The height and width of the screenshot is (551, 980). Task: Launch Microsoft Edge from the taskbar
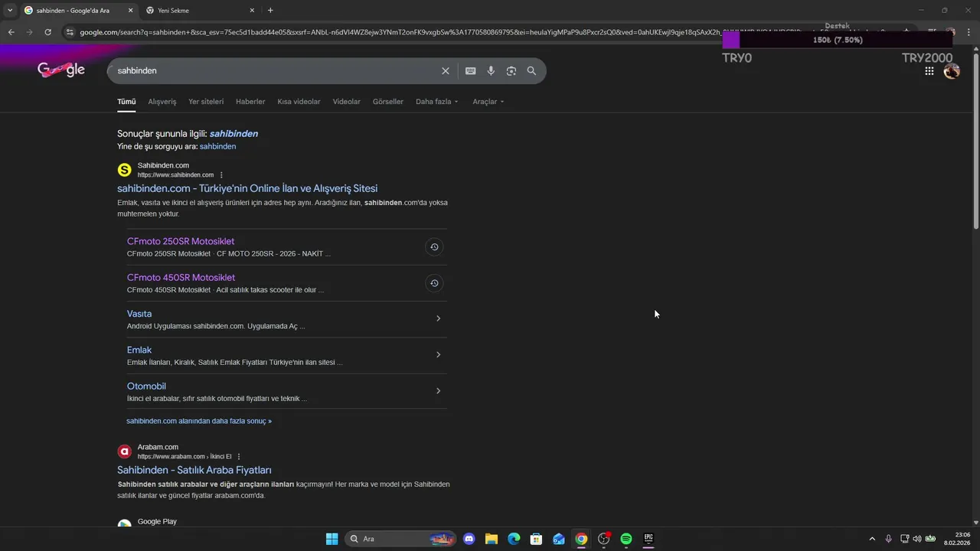coord(514,539)
